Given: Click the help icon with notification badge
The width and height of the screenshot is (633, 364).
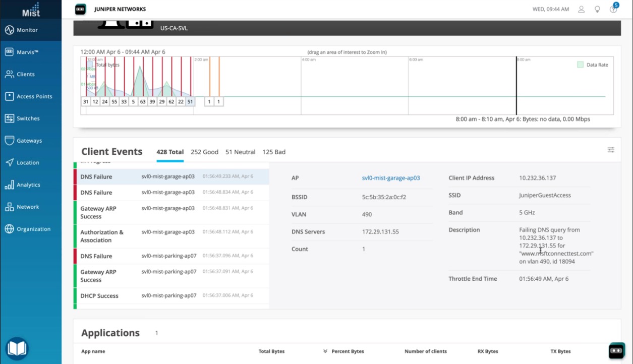Looking at the screenshot, I should [x=613, y=9].
